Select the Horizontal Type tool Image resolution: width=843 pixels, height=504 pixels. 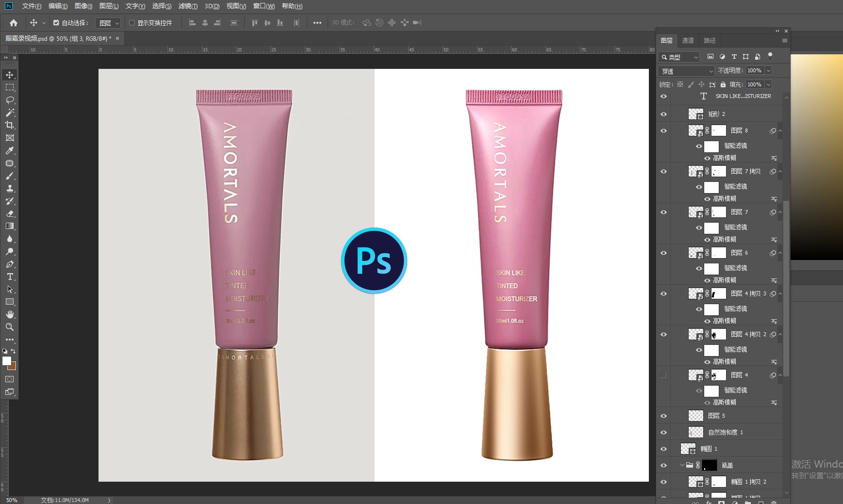tap(10, 276)
